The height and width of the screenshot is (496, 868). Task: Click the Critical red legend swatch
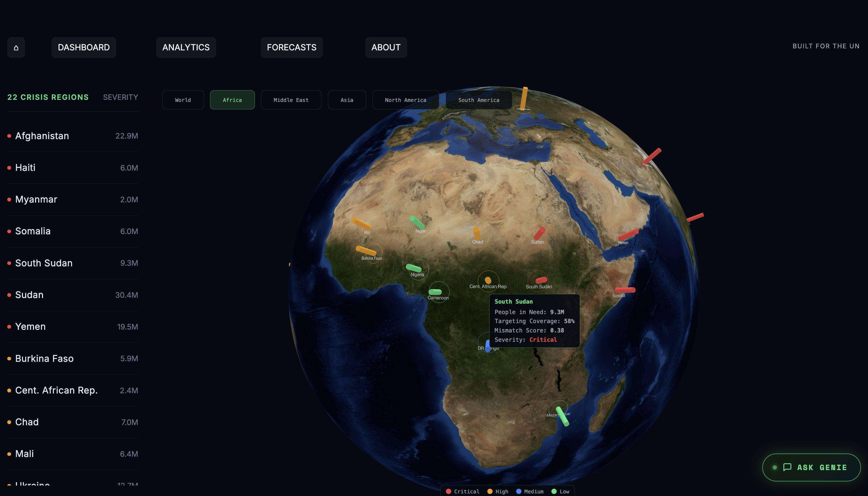(x=449, y=491)
